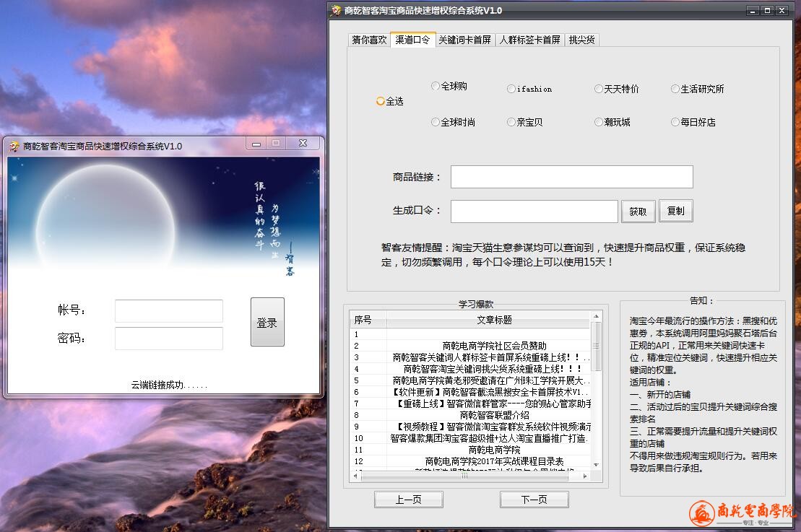This screenshot has width=801, height=532.
Task: Click the app icon in the main window title bar
Action: click(336, 10)
